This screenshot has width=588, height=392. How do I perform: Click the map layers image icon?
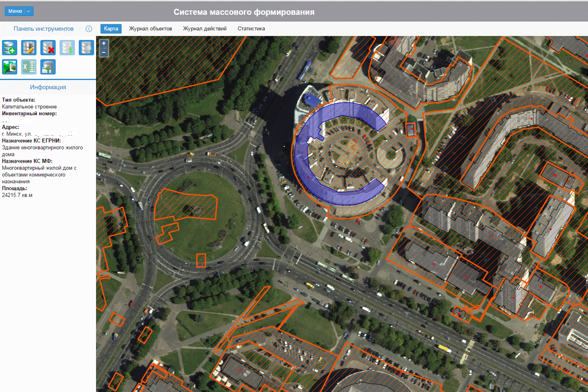coord(10,67)
